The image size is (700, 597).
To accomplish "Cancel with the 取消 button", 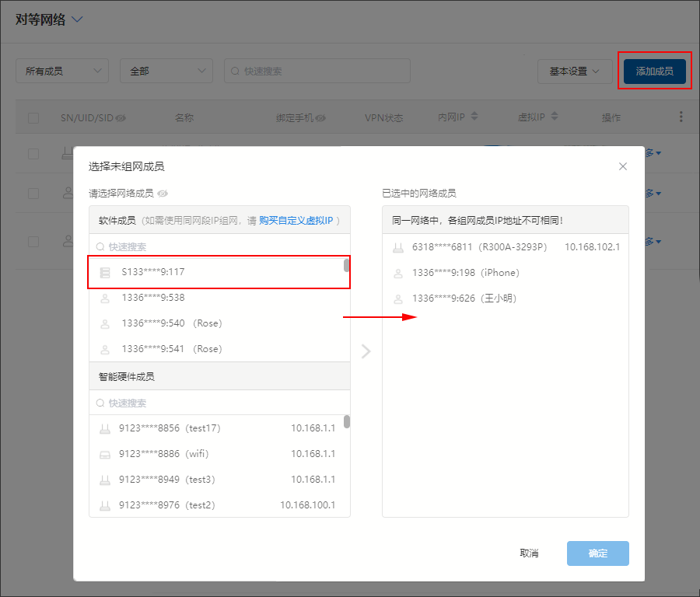I will point(529,553).
